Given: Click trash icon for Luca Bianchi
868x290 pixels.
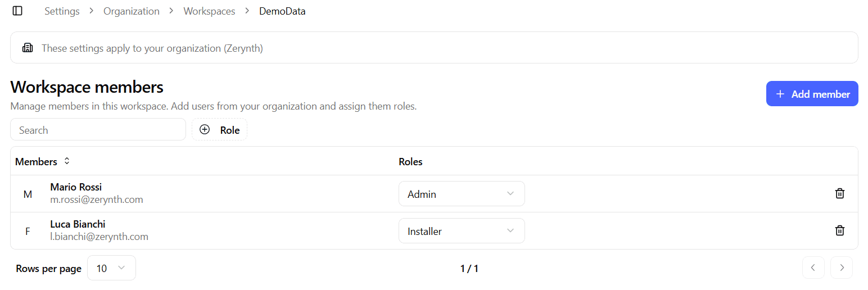Looking at the screenshot, I should pos(839,230).
